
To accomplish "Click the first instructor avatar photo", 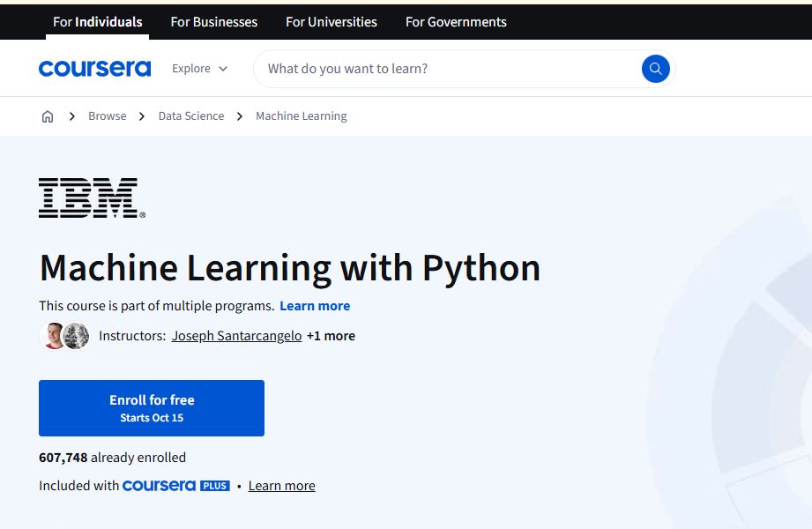I will click(x=53, y=336).
